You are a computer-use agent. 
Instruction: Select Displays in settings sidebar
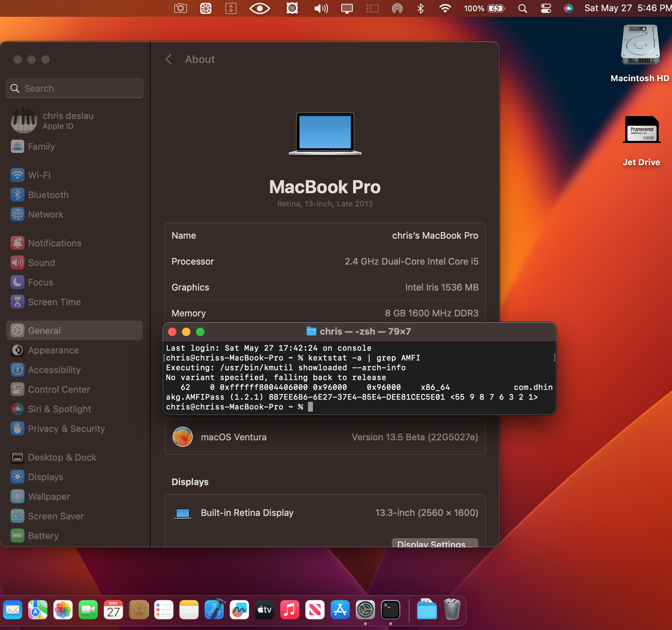click(x=45, y=477)
